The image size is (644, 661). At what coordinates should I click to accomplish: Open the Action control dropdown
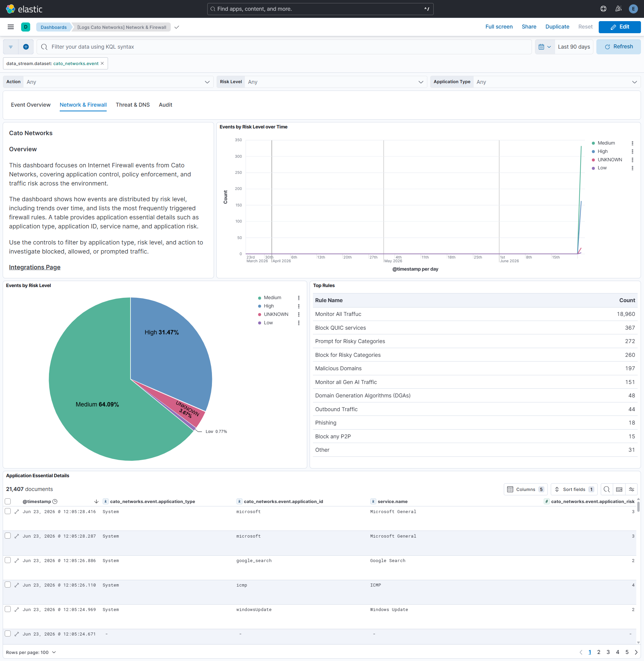(x=118, y=82)
